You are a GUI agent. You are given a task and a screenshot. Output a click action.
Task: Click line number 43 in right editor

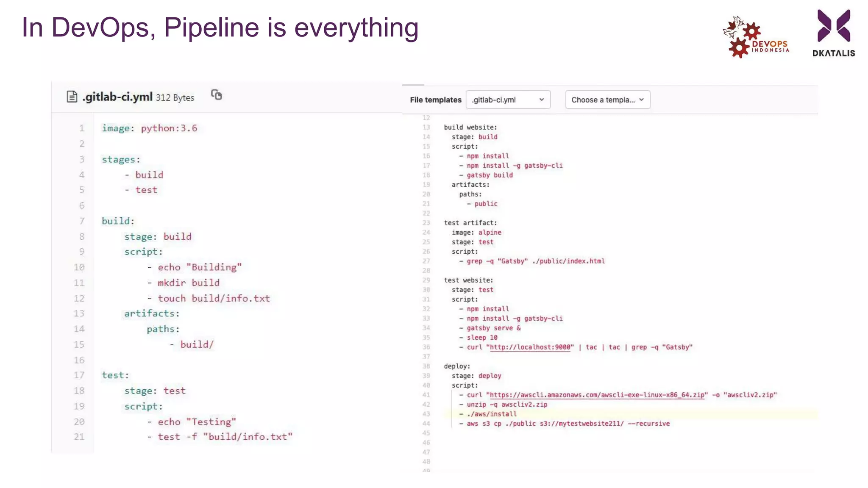pyautogui.click(x=426, y=414)
